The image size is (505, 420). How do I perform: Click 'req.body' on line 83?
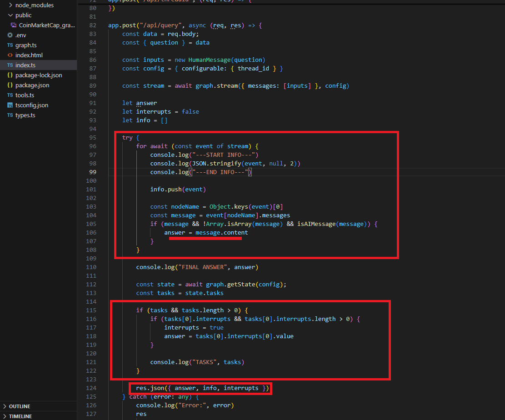click(x=181, y=34)
